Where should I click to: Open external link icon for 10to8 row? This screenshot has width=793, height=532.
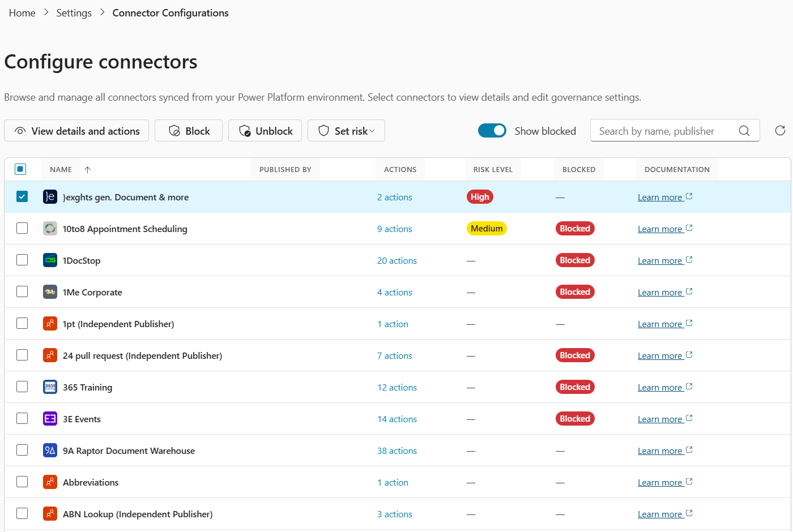pos(689,228)
